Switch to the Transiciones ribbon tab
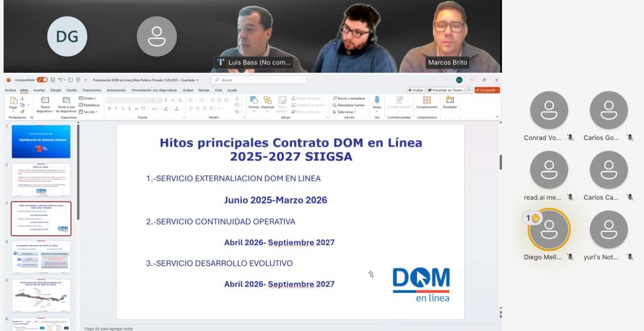644x331 pixels. pyautogui.click(x=92, y=90)
